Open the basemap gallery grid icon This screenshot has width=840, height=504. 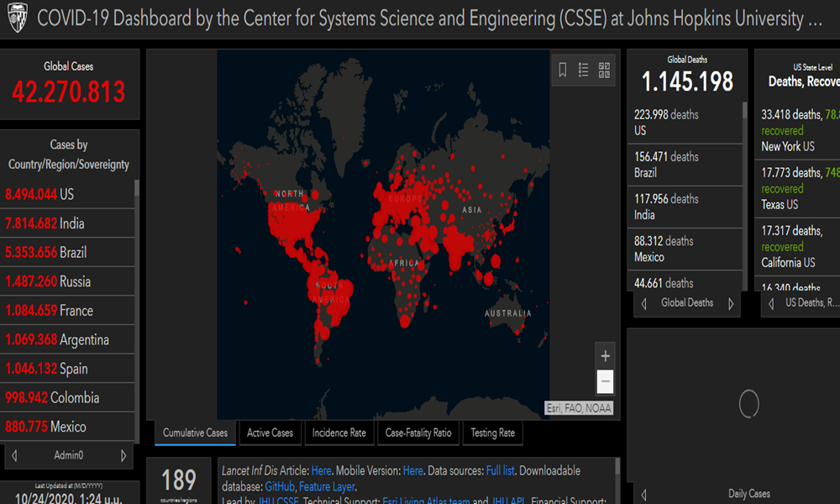coord(604,71)
